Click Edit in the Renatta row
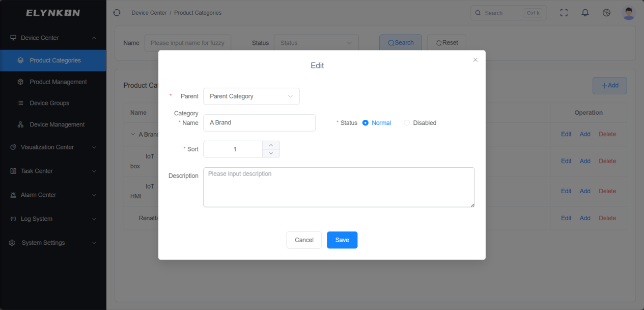Viewport: 644px width, 310px height. 566,218
